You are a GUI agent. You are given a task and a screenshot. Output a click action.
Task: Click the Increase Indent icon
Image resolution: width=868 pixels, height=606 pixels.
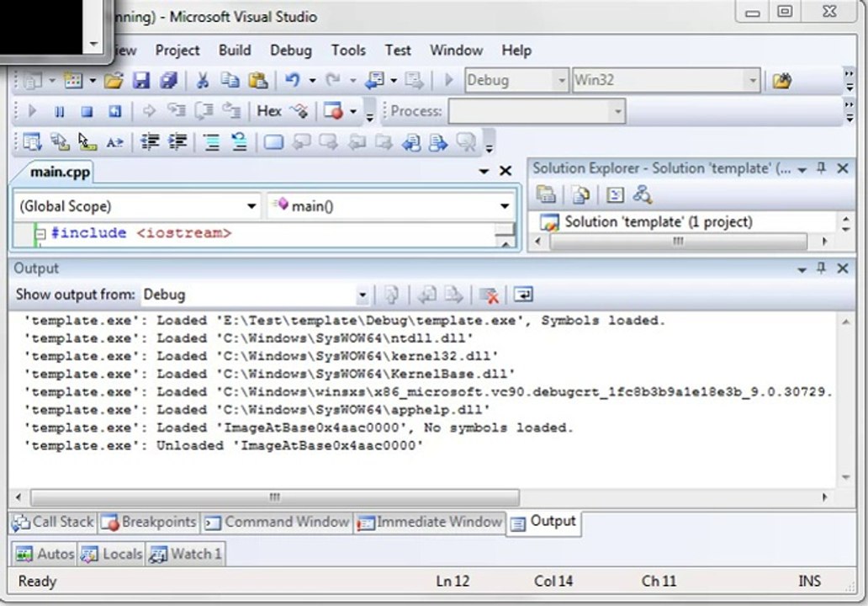(177, 142)
